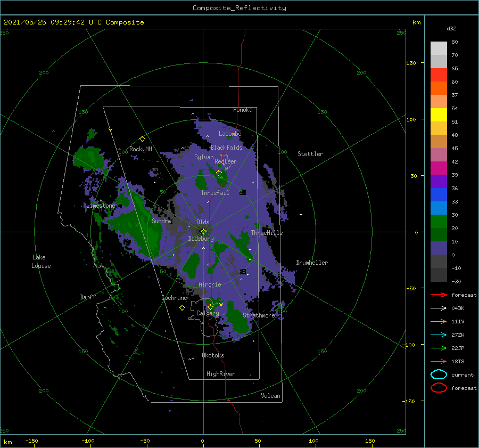Screen dimensions: 479x448
Task: Click the yellow diamond marker west of Calgary
Action: 182,308
